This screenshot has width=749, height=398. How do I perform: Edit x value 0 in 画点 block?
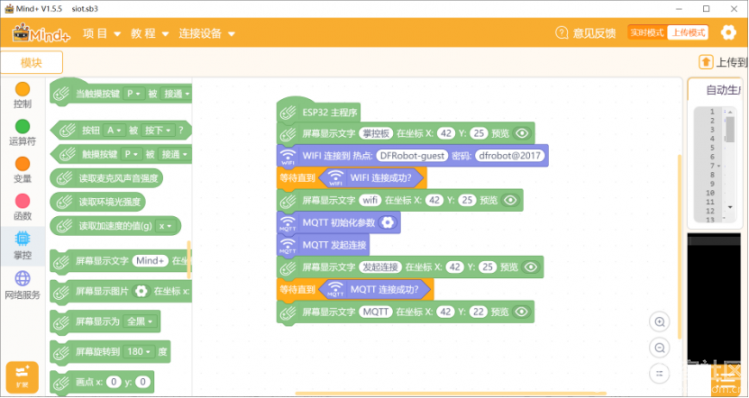click(113, 382)
